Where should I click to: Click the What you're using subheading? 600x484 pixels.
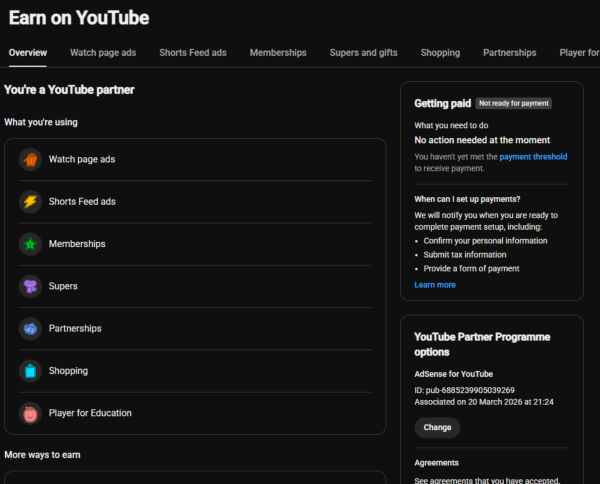click(41, 122)
